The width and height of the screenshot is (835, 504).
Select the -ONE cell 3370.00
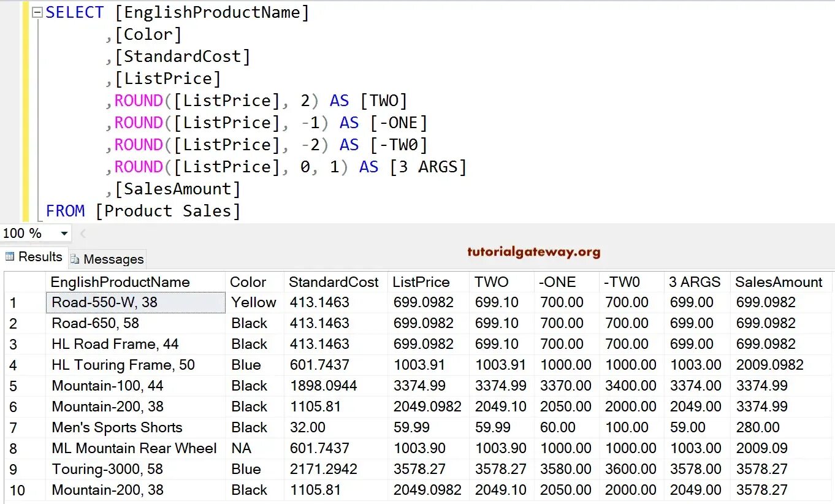pyautogui.click(x=566, y=386)
